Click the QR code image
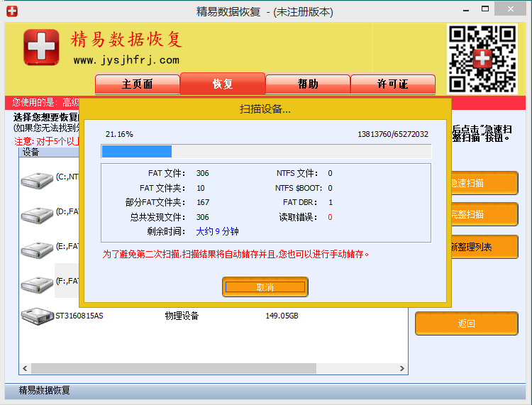The width and height of the screenshot is (532, 405). point(482,58)
